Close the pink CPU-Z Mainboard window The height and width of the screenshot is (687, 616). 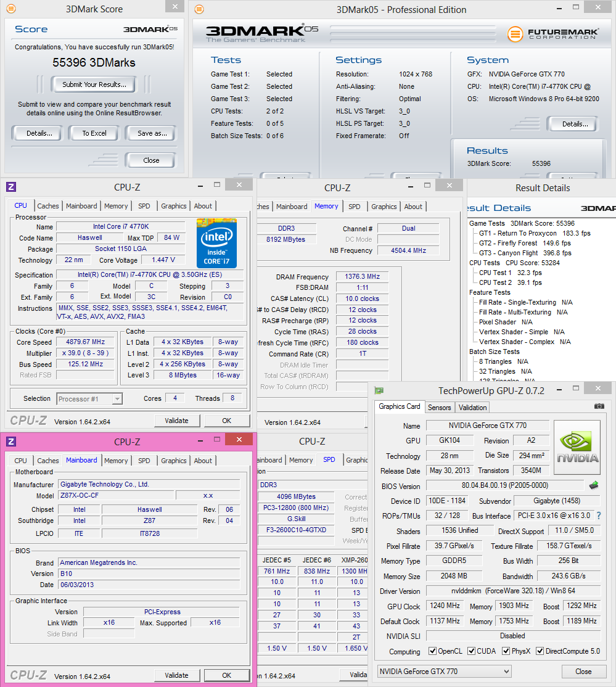coord(239,440)
